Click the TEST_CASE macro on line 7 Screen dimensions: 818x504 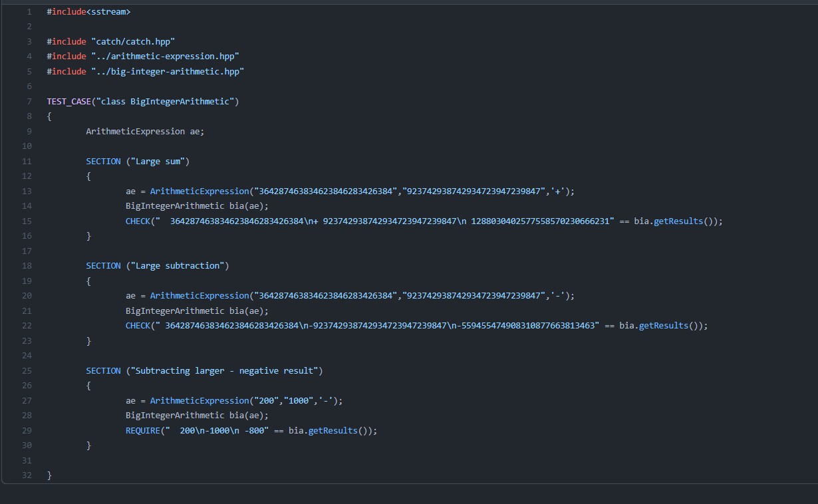click(x=68, y=101)
